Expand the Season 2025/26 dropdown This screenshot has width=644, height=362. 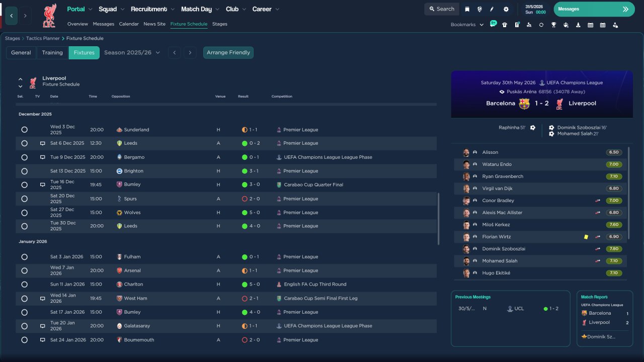(132, 52)
